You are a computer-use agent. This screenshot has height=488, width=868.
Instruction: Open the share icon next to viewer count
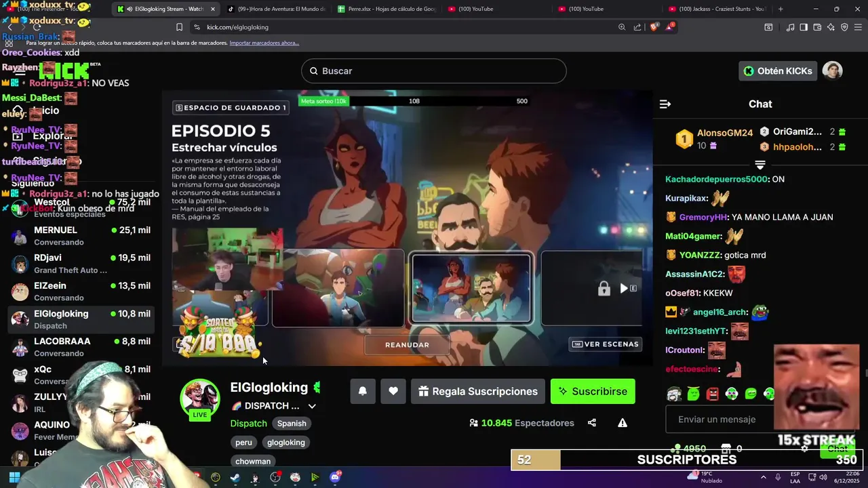tap(592, 423)
